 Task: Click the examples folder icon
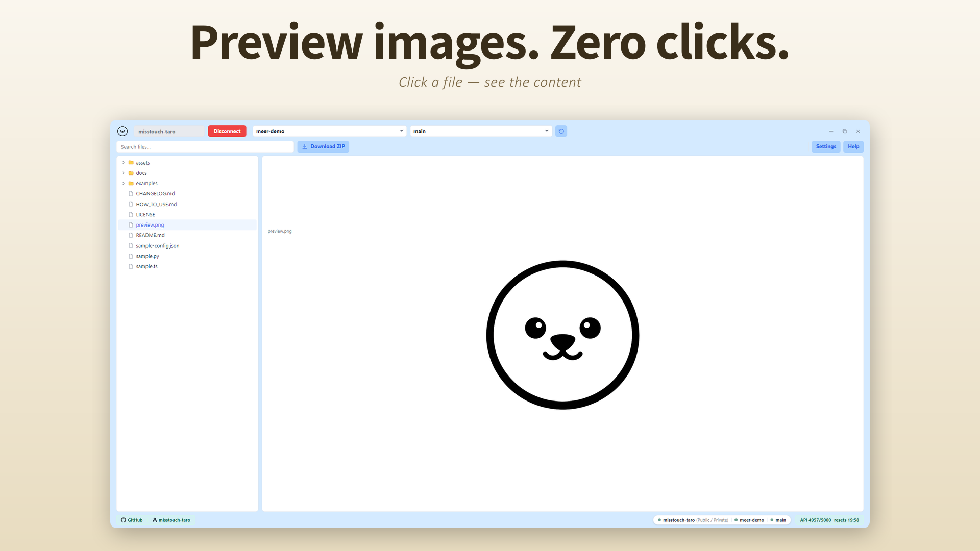tap(131, 184)
